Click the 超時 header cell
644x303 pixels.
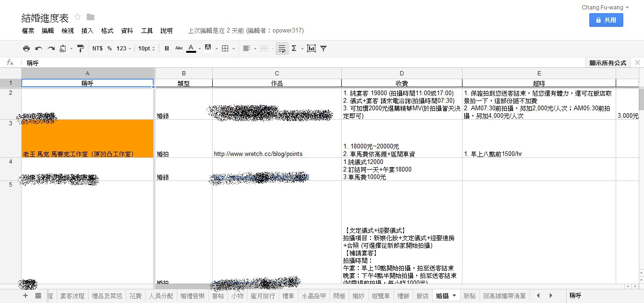539,83
